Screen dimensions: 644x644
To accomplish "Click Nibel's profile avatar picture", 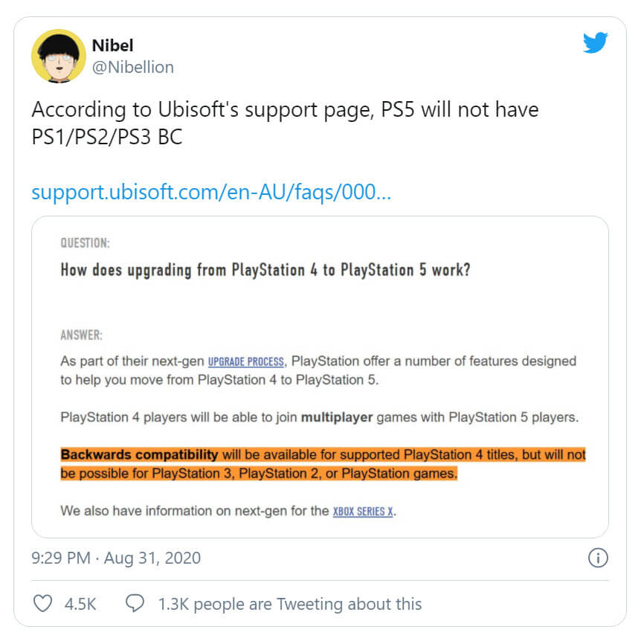I will (x=58, y=56).
